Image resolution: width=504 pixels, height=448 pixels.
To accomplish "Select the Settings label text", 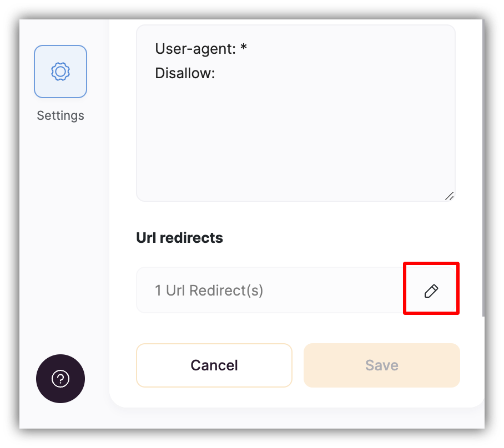I will point(61,115).
